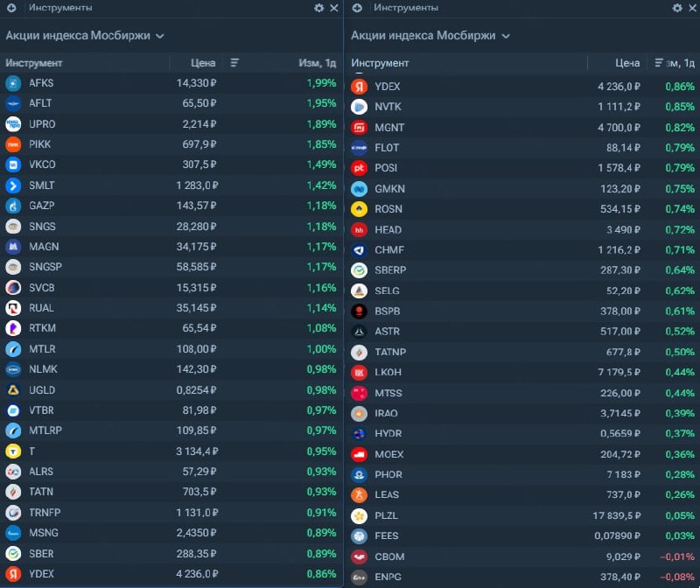Select the SBERP row

(x=522, y=270)
